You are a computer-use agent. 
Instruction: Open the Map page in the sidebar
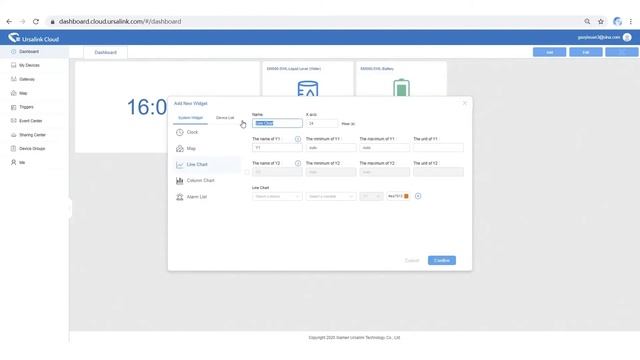[x=23, y=93]
